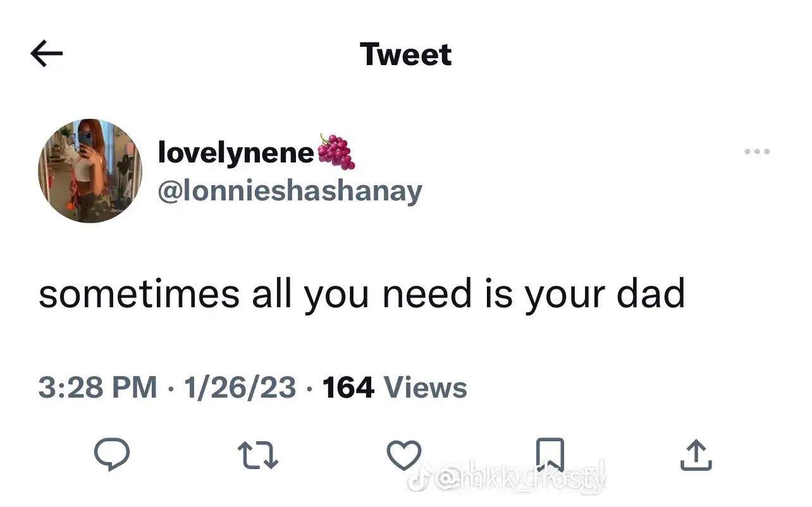Go back using the left arrow
Image resolution: width=812 pixels, height=507 pixels.
(x=46, y=54)
